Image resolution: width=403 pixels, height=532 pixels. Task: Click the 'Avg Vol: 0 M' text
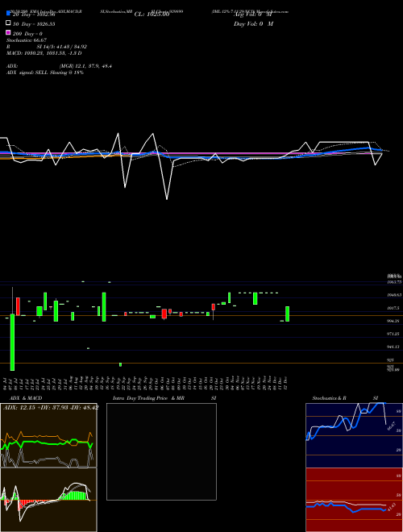click(253, 15)
